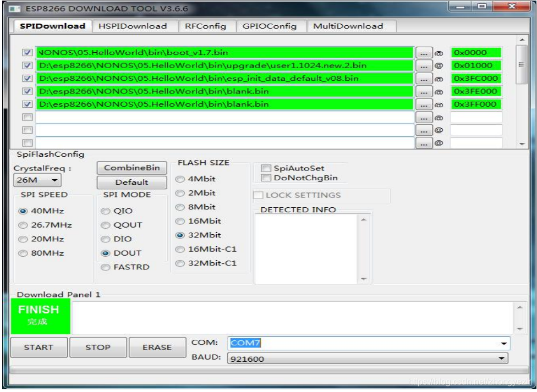Open the CrystalFreq 26M dropdown
537x392 pixels.
coord(37,180)
